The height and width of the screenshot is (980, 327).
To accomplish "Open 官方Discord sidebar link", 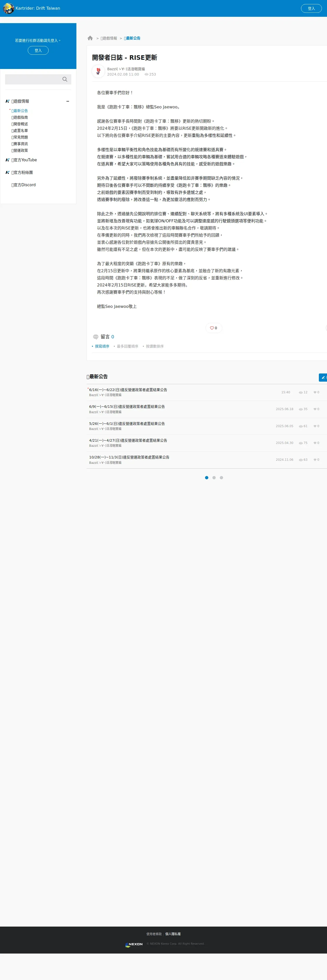I will point(24,185).
